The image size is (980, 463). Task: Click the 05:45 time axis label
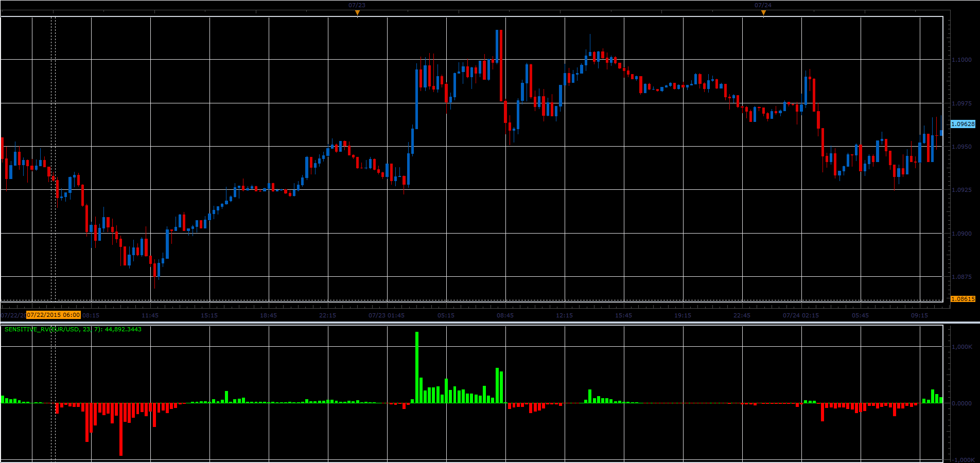coord(861,315)
